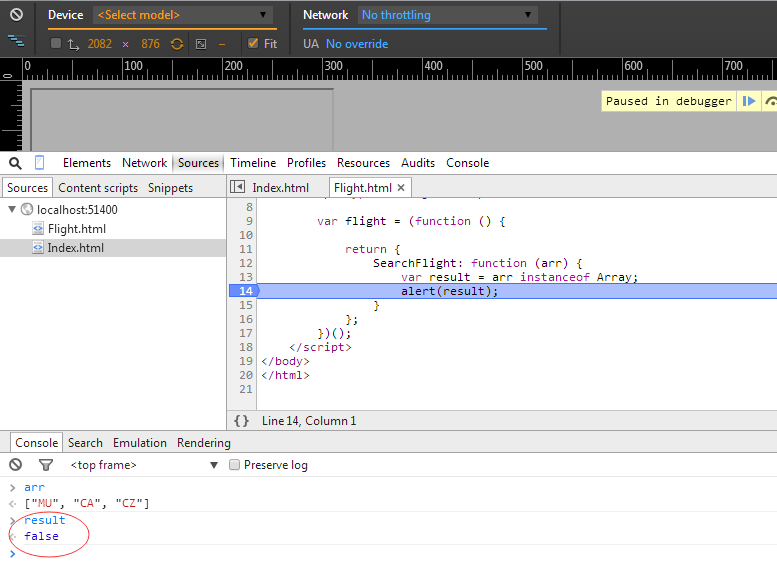Click line number 9 in gutter

pyautogui.click(x=249, y=221)
